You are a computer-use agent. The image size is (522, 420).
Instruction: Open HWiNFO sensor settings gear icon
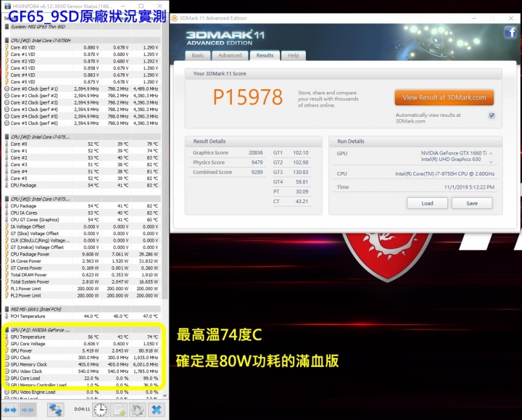[x=138, y=410]
